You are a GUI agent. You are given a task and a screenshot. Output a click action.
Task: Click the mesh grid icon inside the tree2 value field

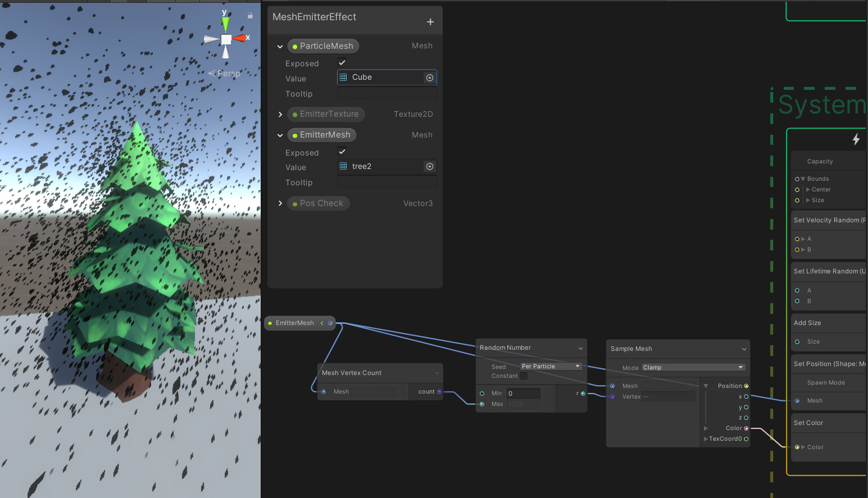pos(343,166)
